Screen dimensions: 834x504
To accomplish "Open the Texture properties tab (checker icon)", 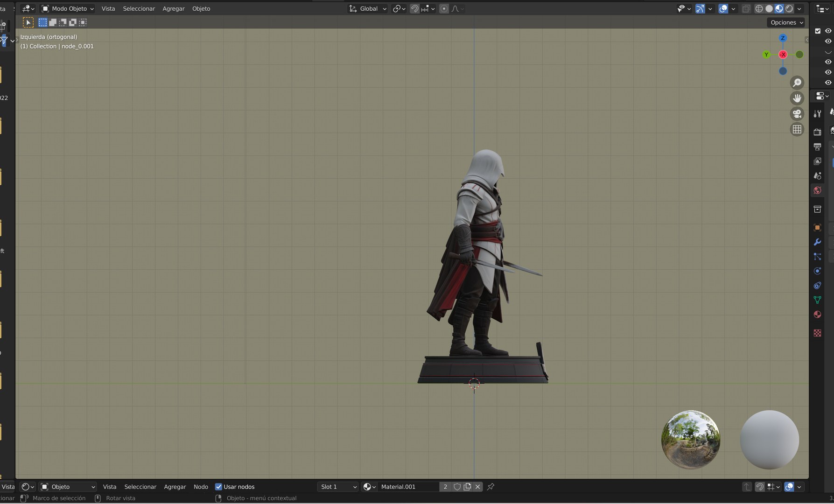I will click(817, 333).
